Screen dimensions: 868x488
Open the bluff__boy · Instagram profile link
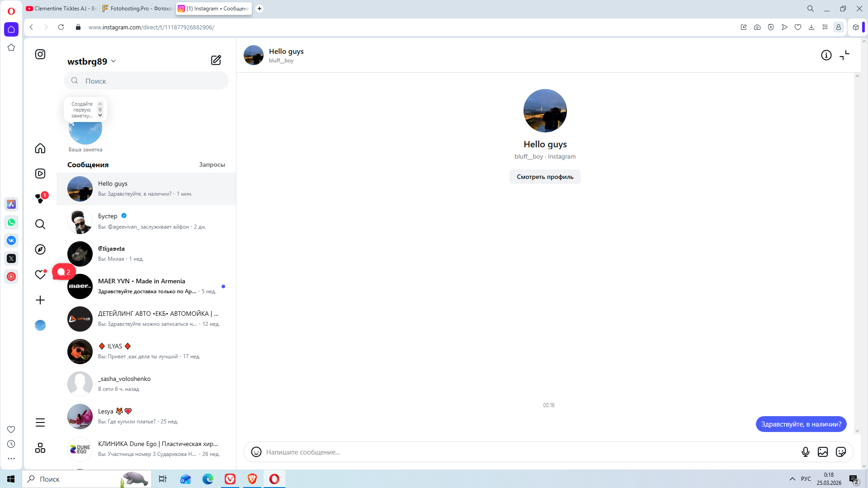click(545, 156)
